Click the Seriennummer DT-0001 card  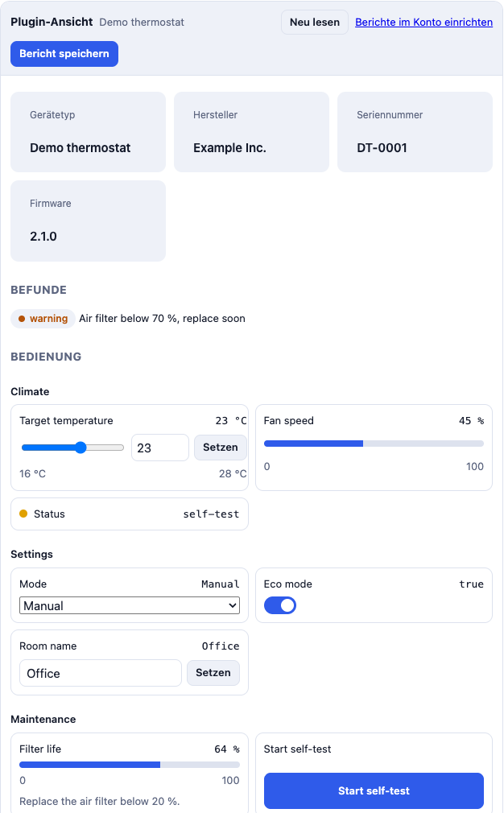[415, 132]
